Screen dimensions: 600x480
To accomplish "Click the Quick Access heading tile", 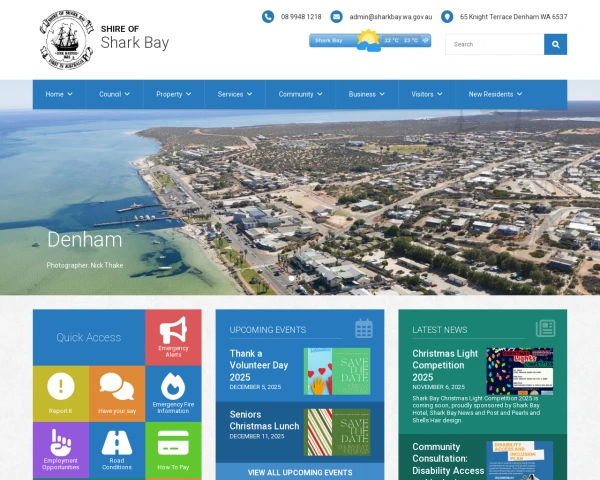I will [x=89, y=337].
